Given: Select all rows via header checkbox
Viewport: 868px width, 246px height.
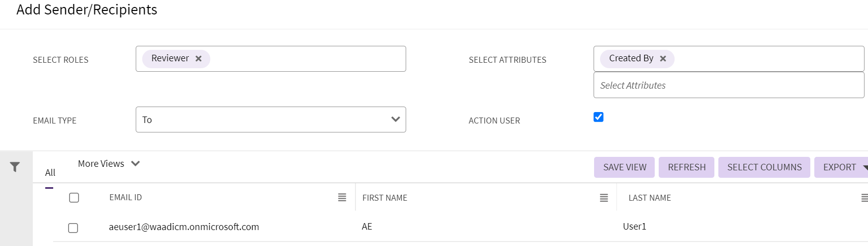Looking at the screenshot, I should tap(74, 198).
